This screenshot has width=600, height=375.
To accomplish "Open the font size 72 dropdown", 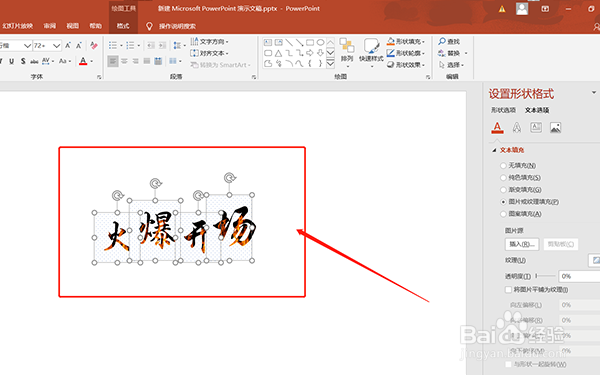I will [56, 46].
